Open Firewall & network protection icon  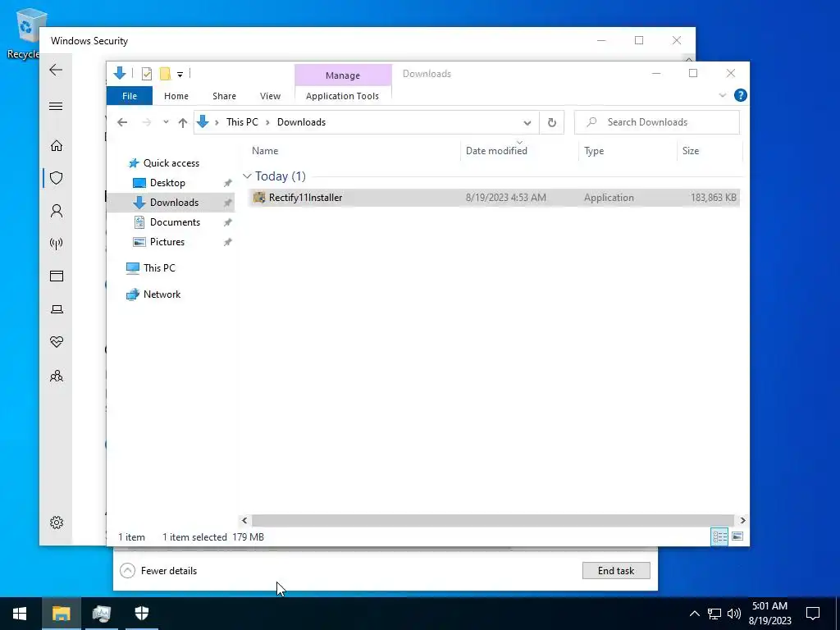click(57, 244)
